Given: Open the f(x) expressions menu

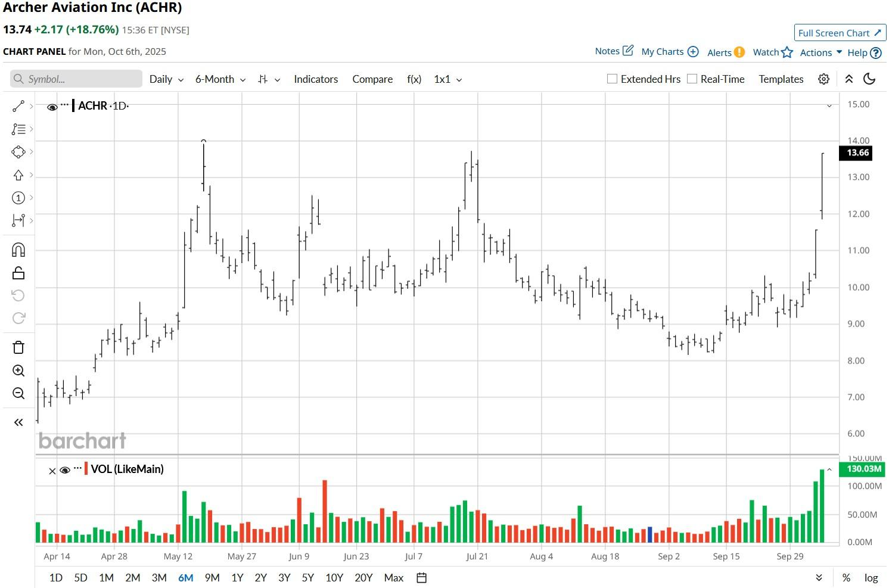Looking at the screenshot, I should pos(414,79).
